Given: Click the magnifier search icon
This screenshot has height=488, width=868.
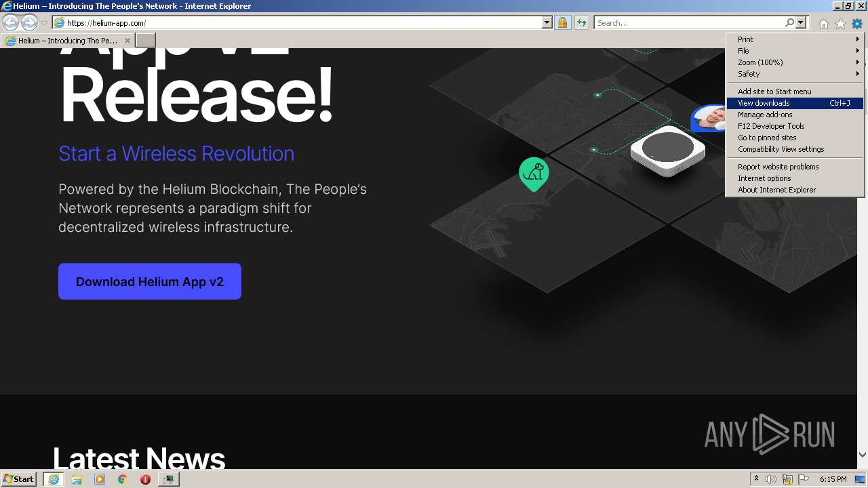Looking at the screenshot, I should pos(789,23).
